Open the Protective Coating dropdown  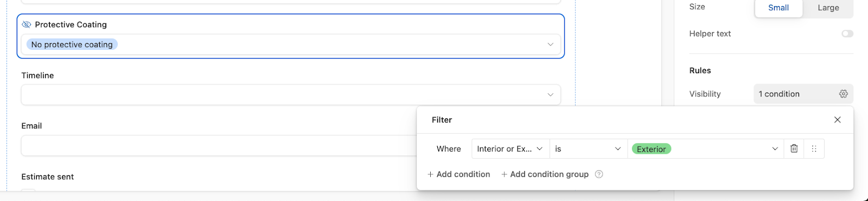291,44
